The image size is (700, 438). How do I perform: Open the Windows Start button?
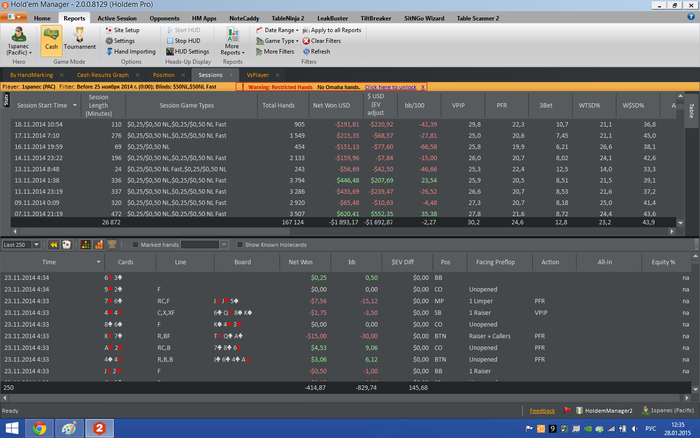point(12,429)
